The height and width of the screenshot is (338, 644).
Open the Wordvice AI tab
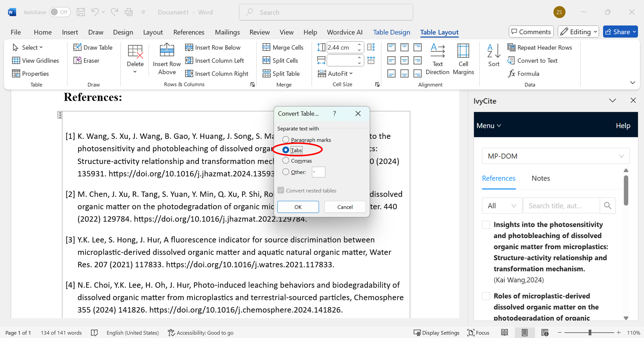(x=345, y=32)
